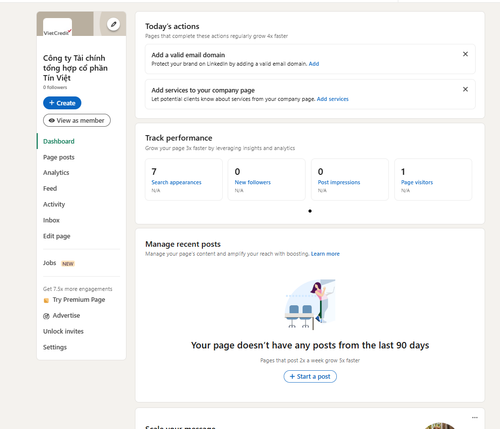Open Unlock invites in sidebar
Viewport: 500px width, 429px height.
pos(63,331)
